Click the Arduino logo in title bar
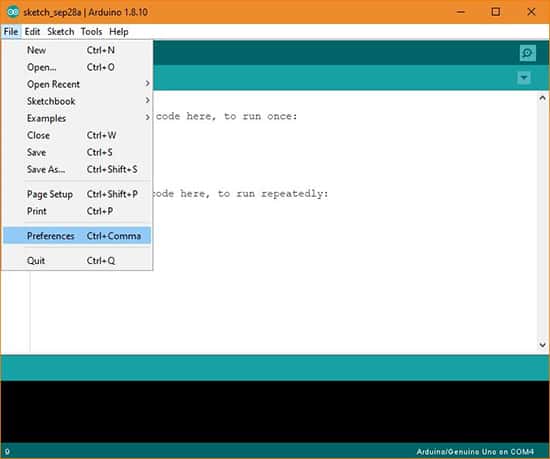550x459 pixels. tap(13, 12)
